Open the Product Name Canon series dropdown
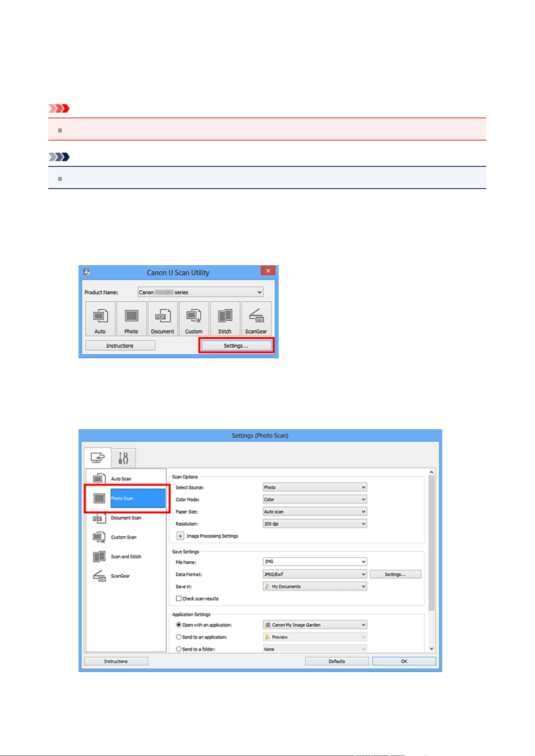Image resolution: width=535 pixels, height=756 pixels. pyautogui.click(x=201, y=292)
